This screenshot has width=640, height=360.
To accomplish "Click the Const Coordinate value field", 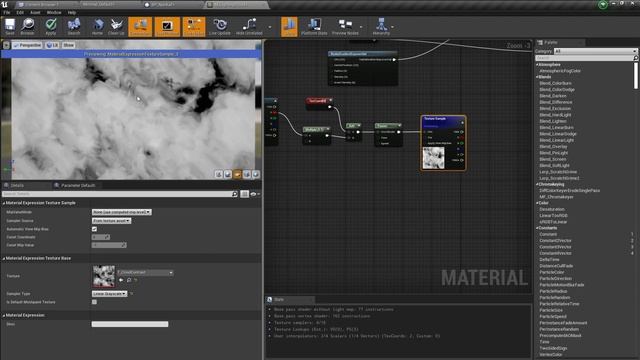I will 101,237.
